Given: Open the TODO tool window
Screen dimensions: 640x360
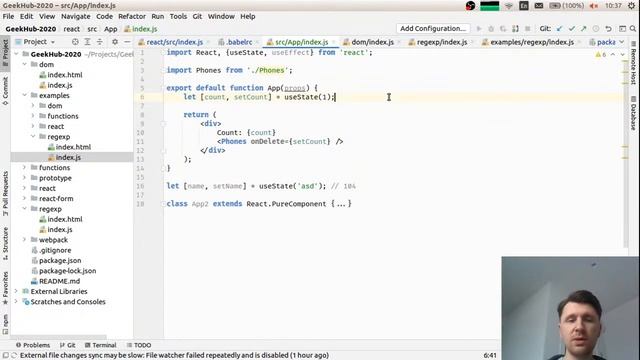Looking at the screenshot, I should point(139,345).
